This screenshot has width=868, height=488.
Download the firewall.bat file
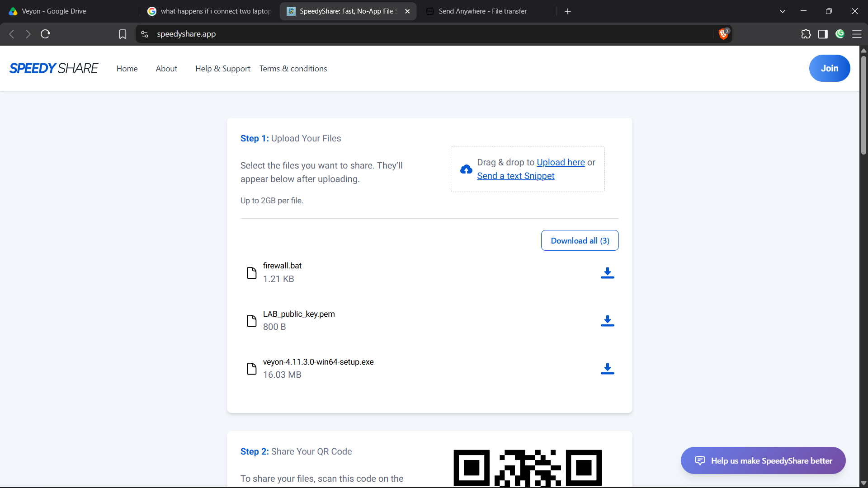pos(607,273)
